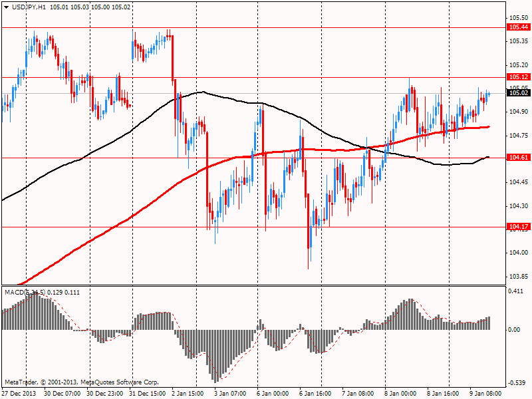Viewport: 532px width, 399px height.
Task: Click the MACD zero level 0.00
Action: coord(514,329)
